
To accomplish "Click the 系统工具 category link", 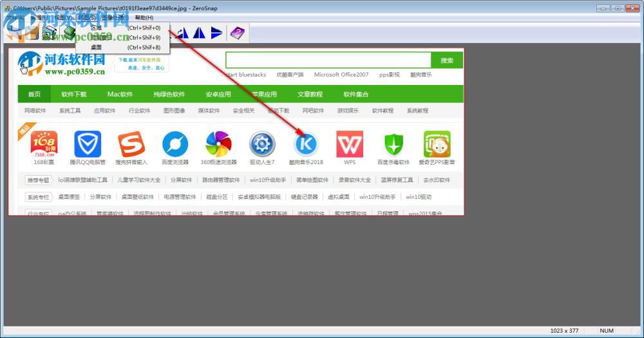I will [70, 111].
